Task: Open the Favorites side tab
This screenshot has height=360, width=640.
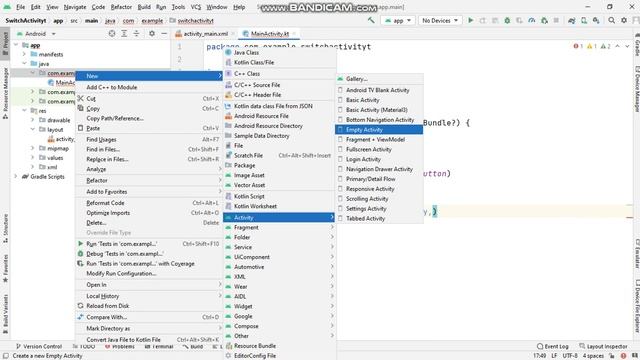Action: coord(5,269)
